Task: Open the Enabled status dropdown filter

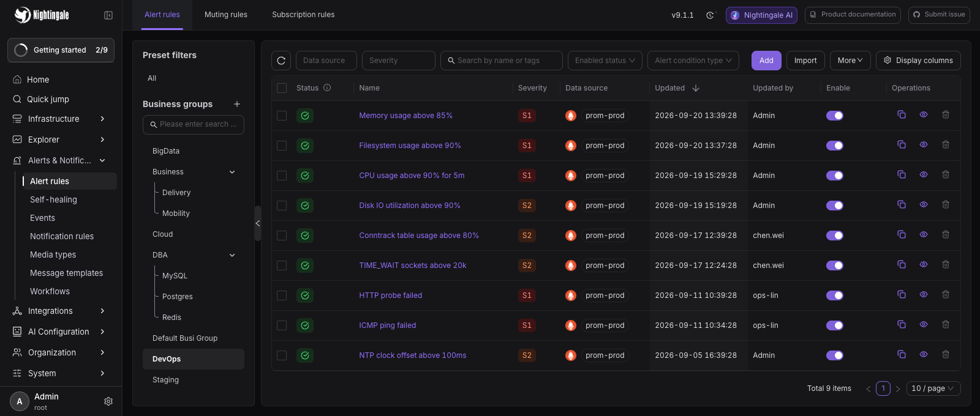Action: (x=605, y=61)
